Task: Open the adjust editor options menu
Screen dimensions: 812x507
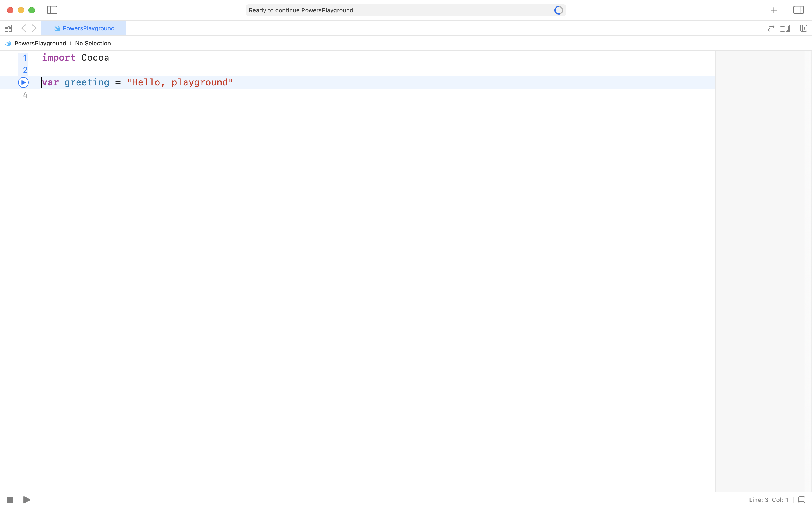Action: 785,28
